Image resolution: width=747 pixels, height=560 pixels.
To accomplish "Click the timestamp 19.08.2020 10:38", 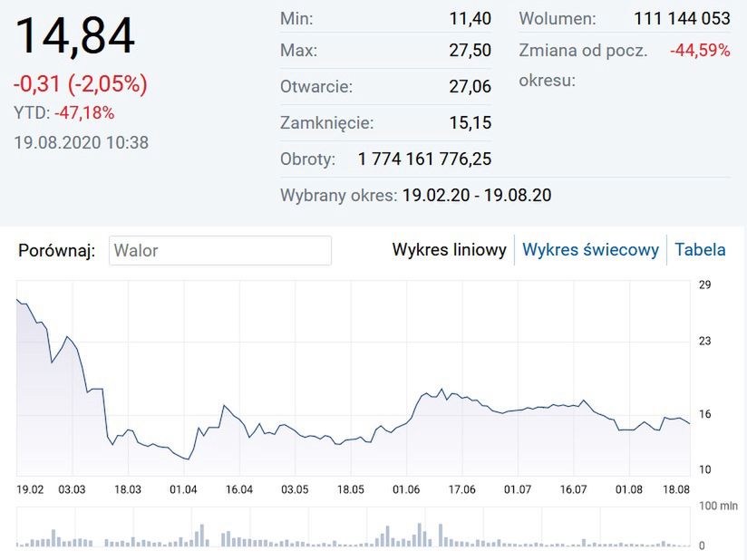I will point(82,142).
